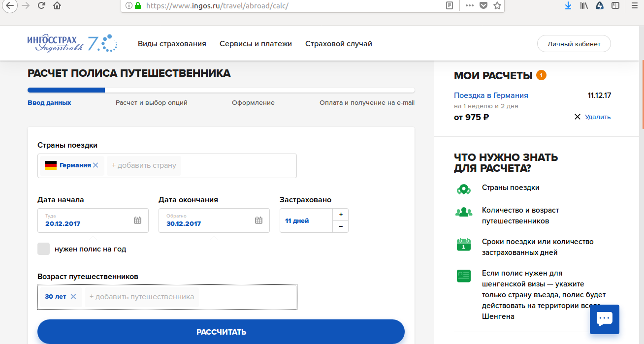
Task: Click the step progress bar
Action: pyautogui.click(x=221, y=90)
